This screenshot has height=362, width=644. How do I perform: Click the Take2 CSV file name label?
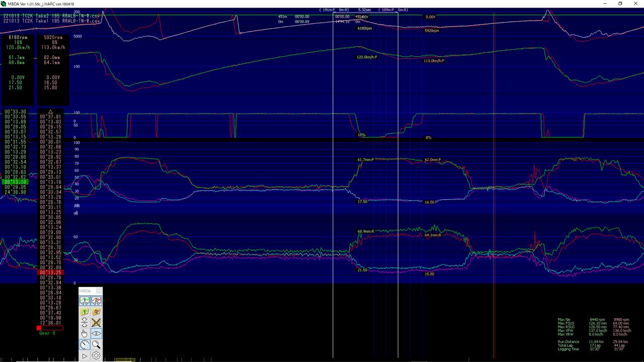click(x=52, y=16)
